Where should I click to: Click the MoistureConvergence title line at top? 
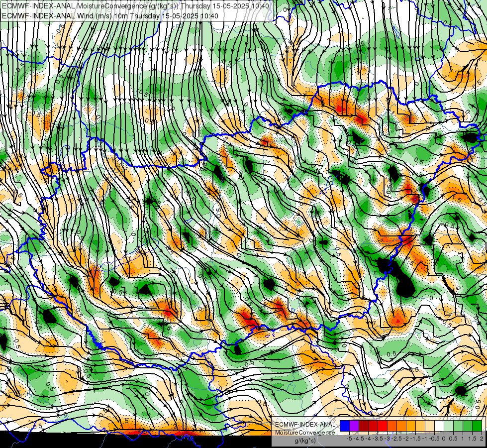[x=135, y=6]
